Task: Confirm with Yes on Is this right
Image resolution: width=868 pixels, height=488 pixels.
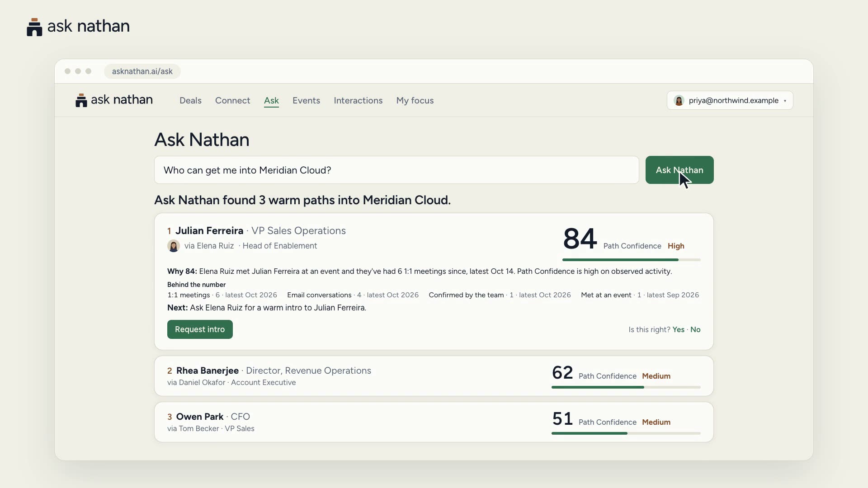Action: click(678, 330)
